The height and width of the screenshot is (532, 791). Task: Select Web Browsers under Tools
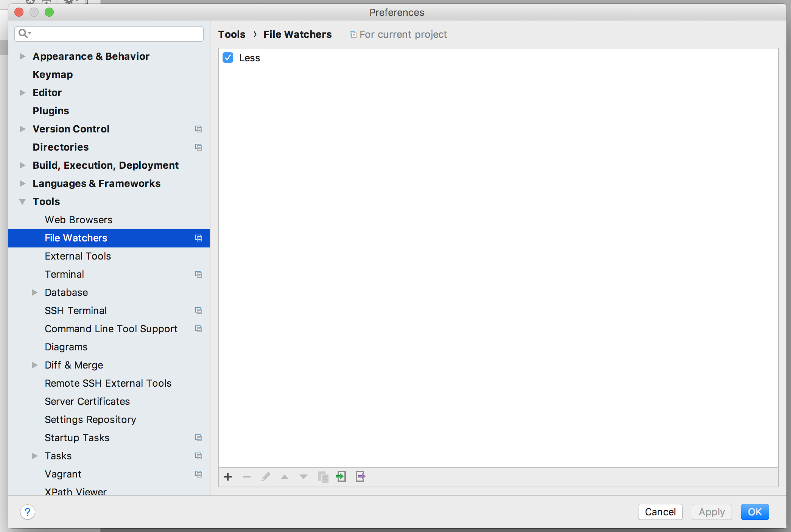click(78, 220)
